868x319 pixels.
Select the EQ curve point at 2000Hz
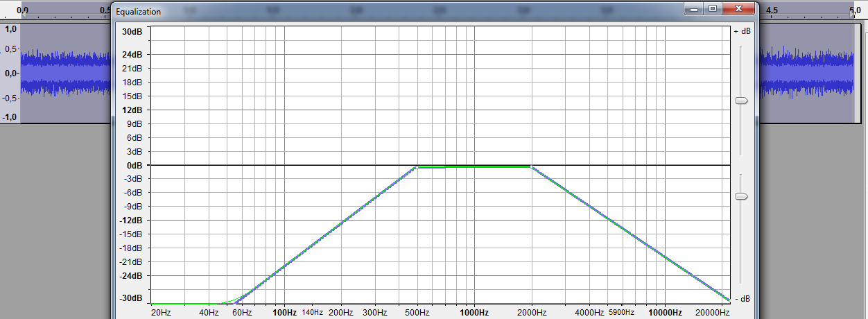[531, 166]
